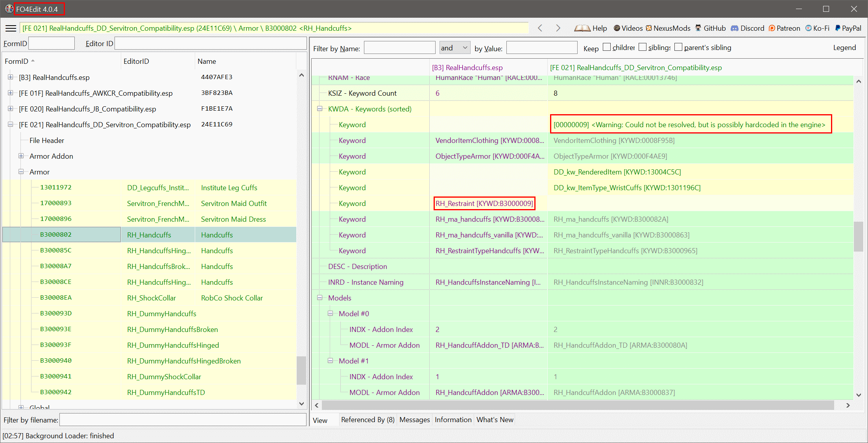Screen dimensions: 868x443
Task: Open the NexusMods page icon
Action: [649, 28]
